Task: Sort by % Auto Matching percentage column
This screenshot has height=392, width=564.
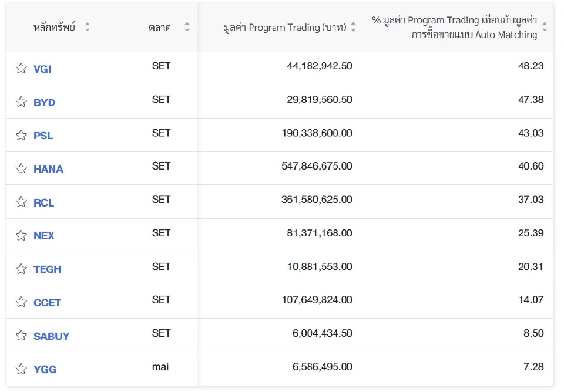Action: click(545, 27)
